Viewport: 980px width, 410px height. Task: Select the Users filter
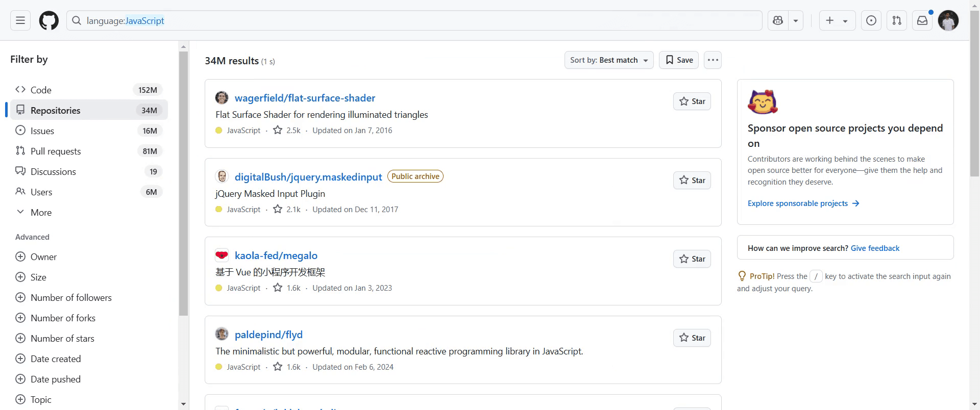click(89, 192)
